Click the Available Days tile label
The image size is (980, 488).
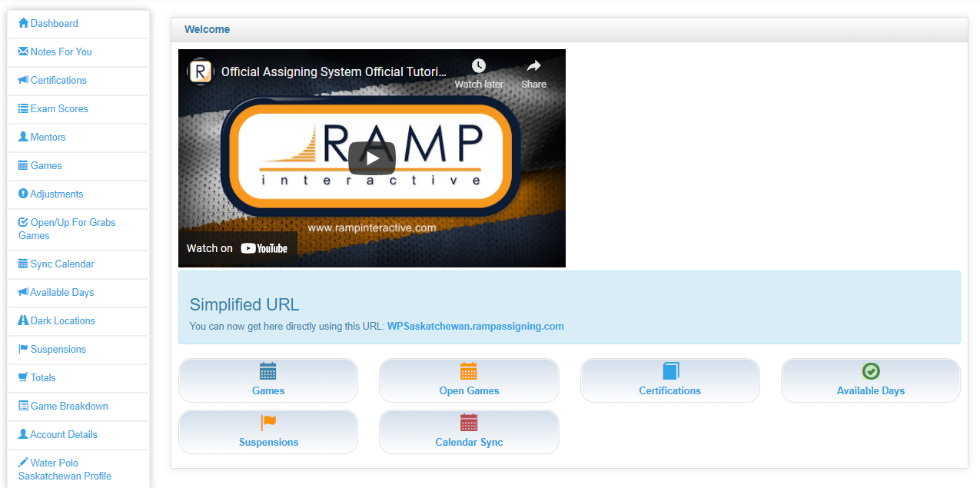871,390
